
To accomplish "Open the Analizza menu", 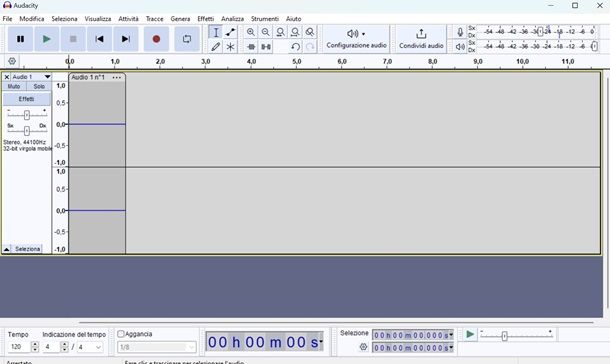I will pyautogui.click(x=232, y=19).
